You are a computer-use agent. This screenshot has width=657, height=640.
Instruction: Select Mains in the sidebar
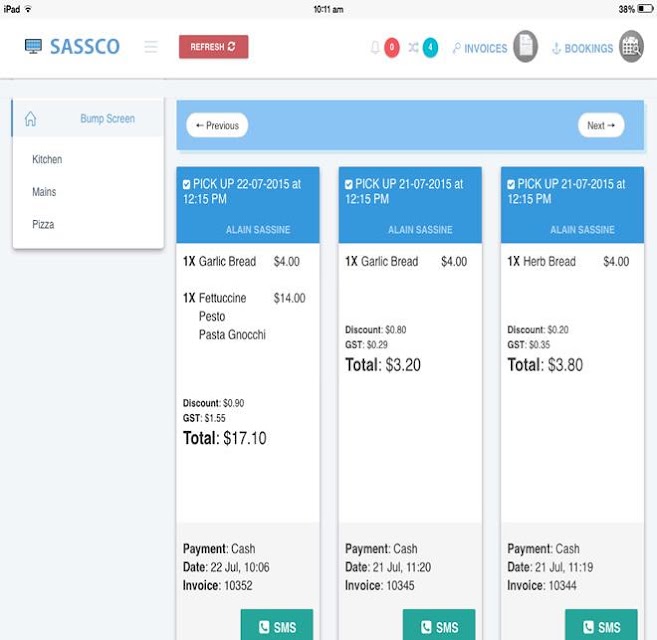[44, 192]
